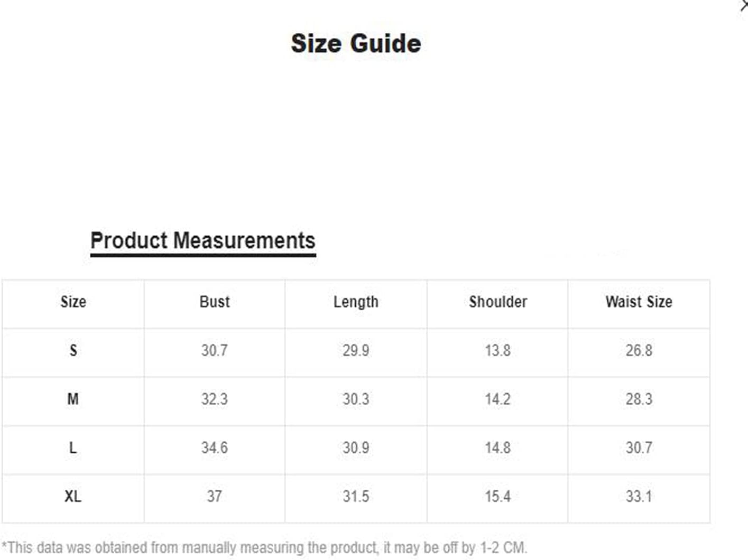Click the length value 30.3 for size M

point(356,399)
